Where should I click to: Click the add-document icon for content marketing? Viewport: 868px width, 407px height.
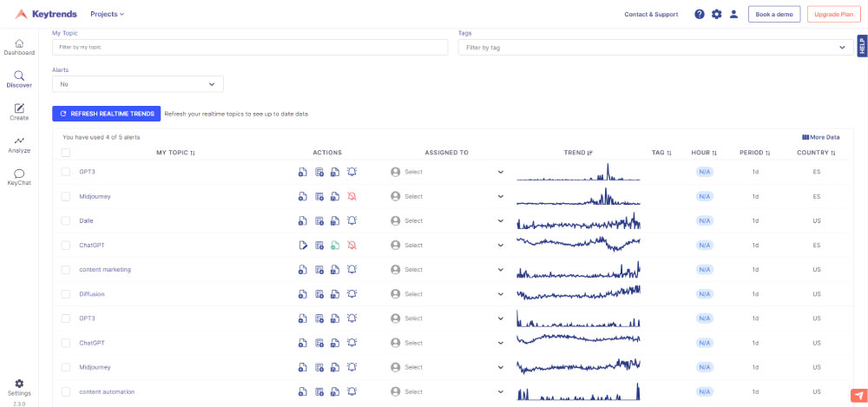click(302, 270)
